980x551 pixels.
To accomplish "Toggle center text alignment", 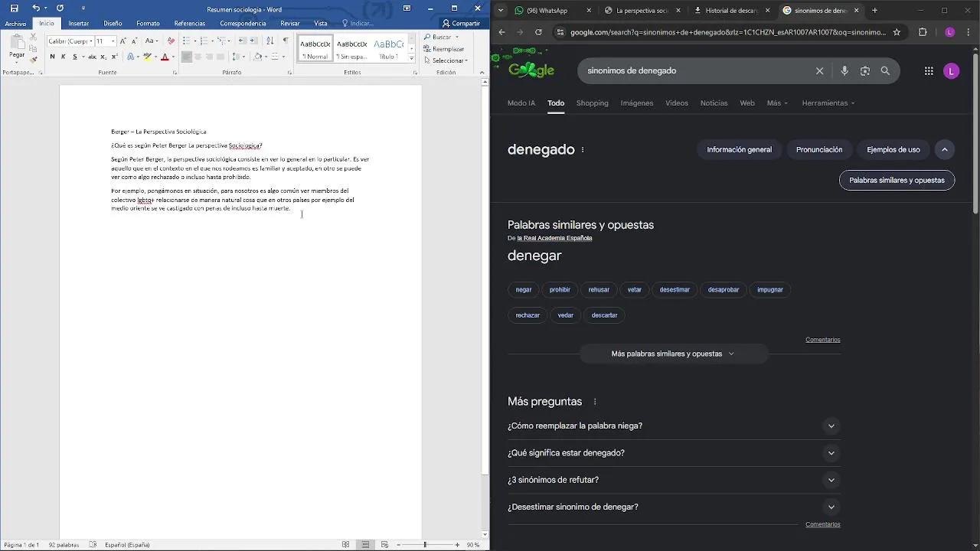I will point(198,57).
